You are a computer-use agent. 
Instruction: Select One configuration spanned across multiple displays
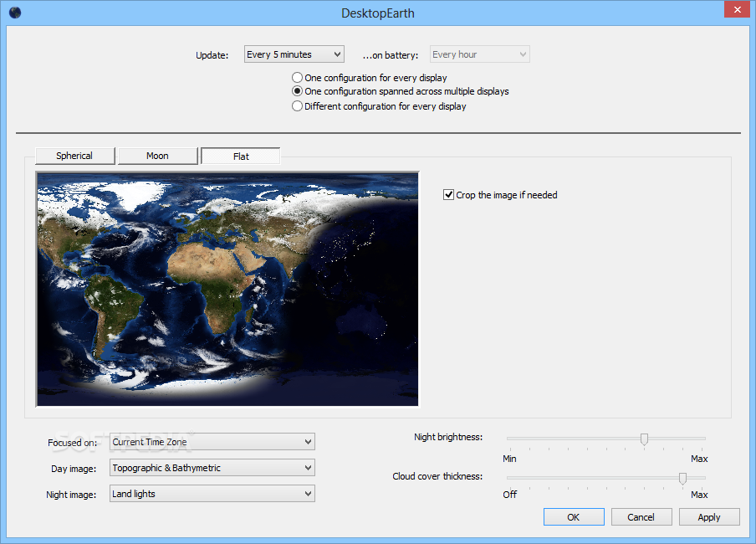tap(401, 91)
